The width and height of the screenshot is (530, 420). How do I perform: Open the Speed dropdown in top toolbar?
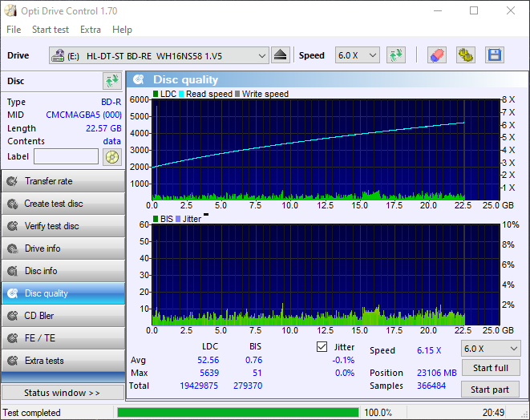pos(357,55)
